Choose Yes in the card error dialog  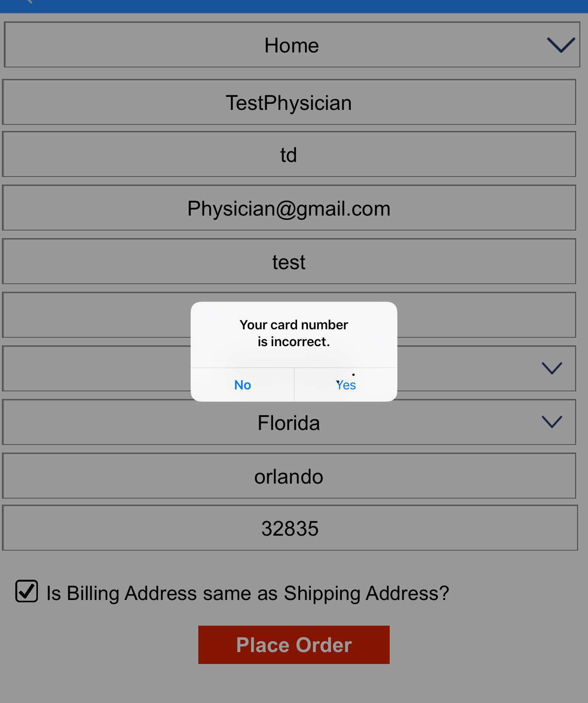coord(346,385)
